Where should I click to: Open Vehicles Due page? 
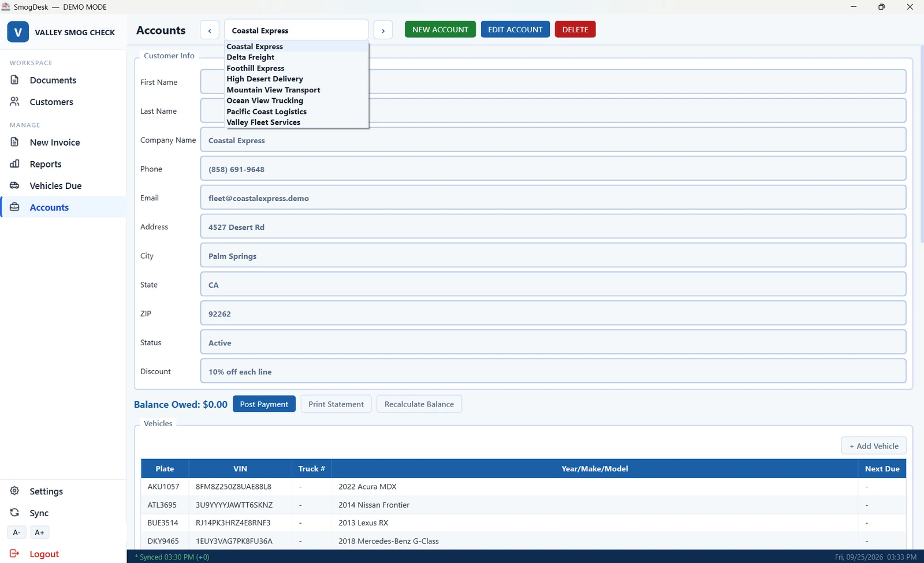coord(63,185)
